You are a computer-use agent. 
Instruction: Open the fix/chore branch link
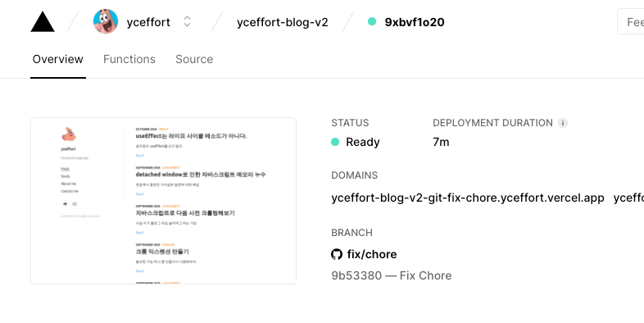[x=372, y=254]
